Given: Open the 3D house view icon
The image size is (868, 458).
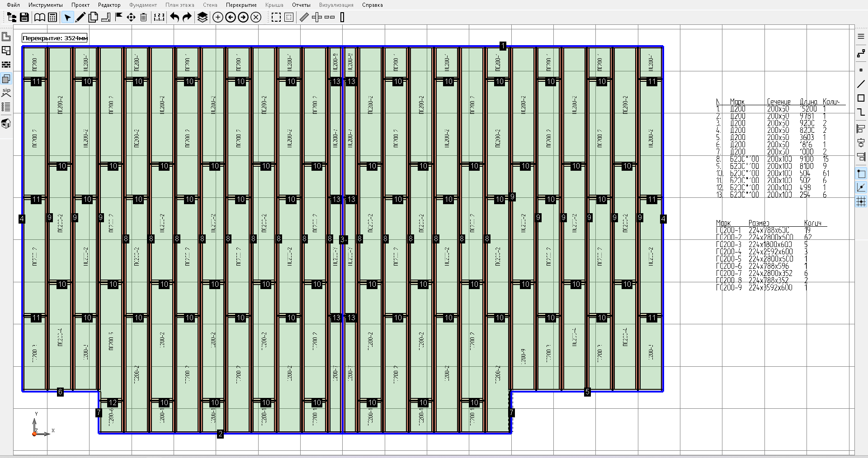Looking at the screenshot, I should (6, 123).
